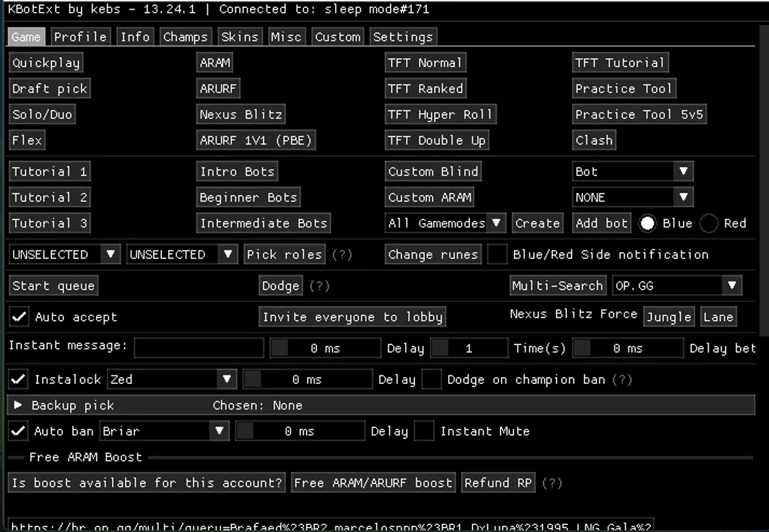769x532 pixels.
Task: Click the Custom Blind button
Action: tap(433, 172)
